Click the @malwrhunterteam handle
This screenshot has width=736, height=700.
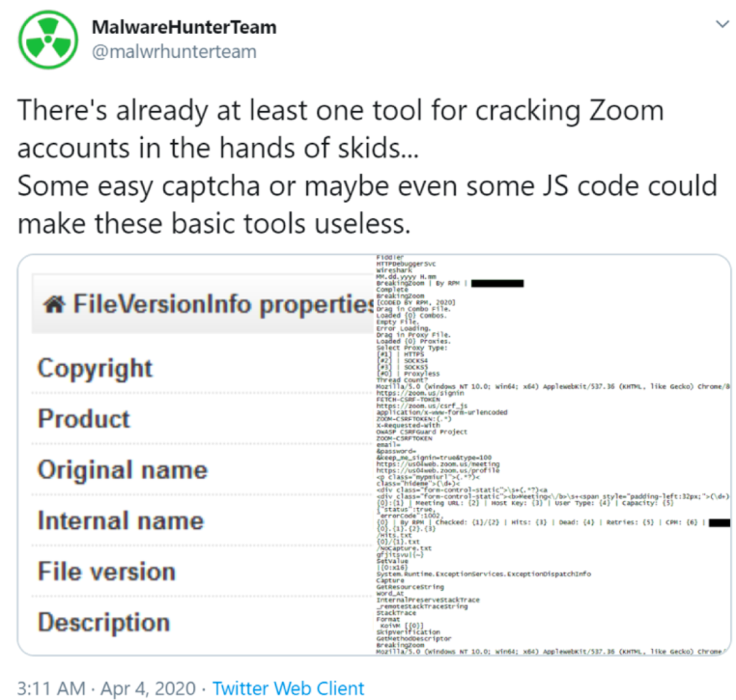pyautogui.click(x=173, y=52)
